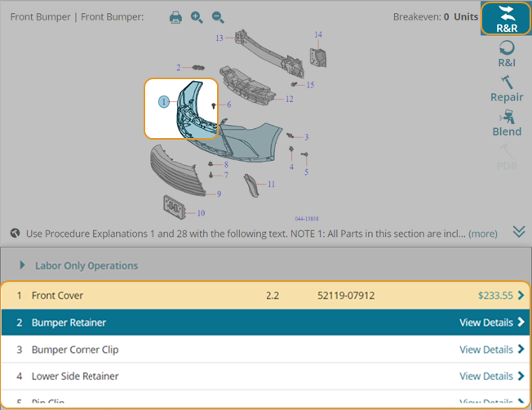This screenshot has height=410, width=532.
Task: Click part 10 license bracket in diagram
Action: [x=174, y=207]
